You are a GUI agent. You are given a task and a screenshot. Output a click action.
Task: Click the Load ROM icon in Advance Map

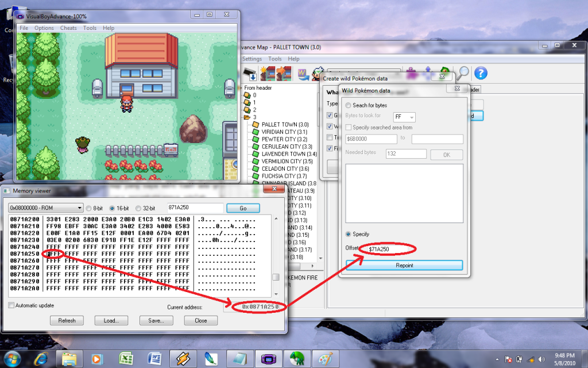(x=249, y=73)
